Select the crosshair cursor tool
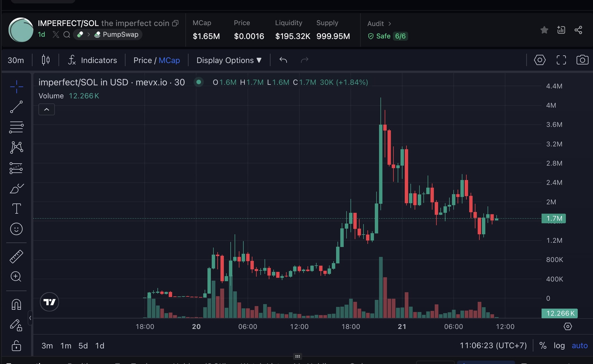Screen dimensions: 593x364 click(16, 86)
